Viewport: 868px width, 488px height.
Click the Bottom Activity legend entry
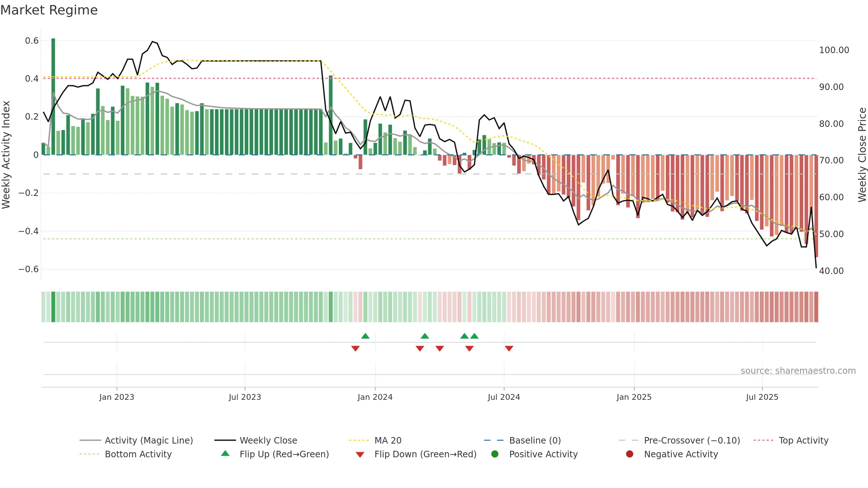[x=125, y=454]
